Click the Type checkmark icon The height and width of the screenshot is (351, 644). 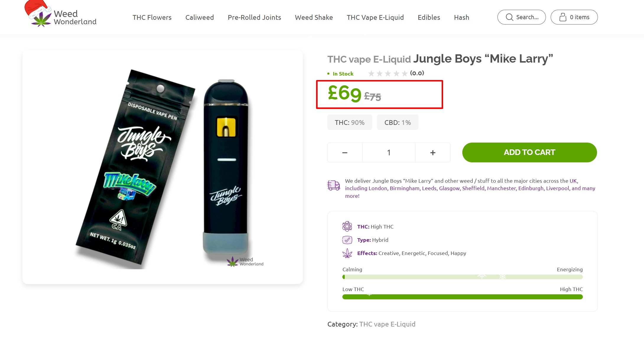347,240
